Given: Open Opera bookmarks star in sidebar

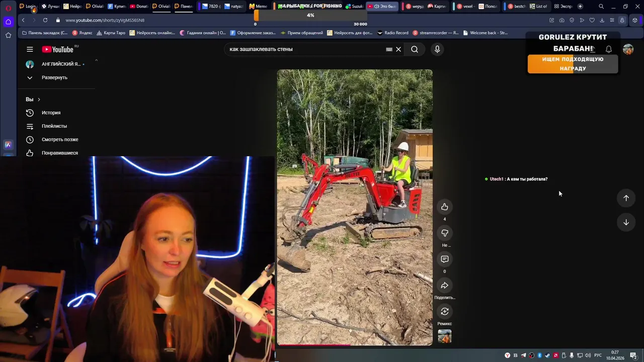Looking at the screenshot, I should (8, 35).
